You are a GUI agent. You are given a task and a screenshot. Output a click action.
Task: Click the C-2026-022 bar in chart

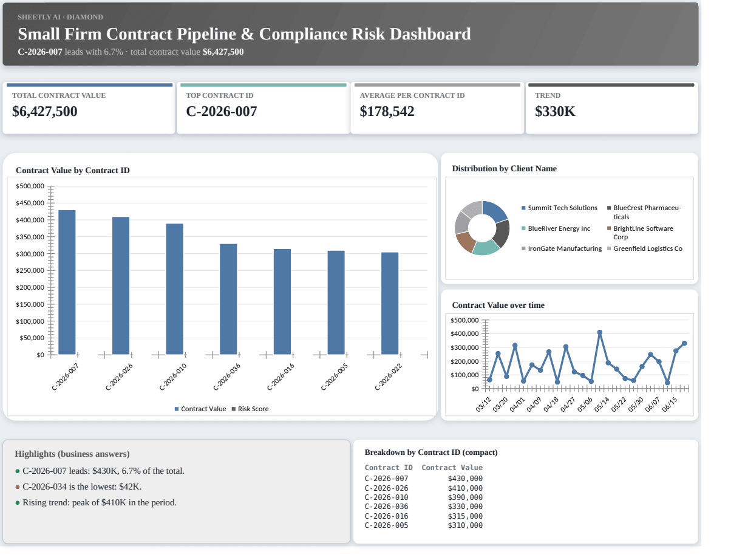pyautogui.click(x=390, y=303)
